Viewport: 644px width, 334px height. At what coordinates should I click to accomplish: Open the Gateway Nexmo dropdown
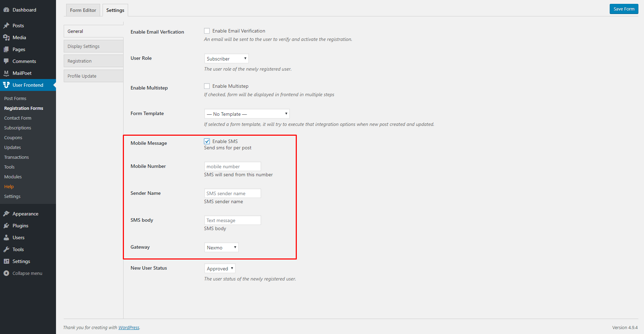[221, 247]
